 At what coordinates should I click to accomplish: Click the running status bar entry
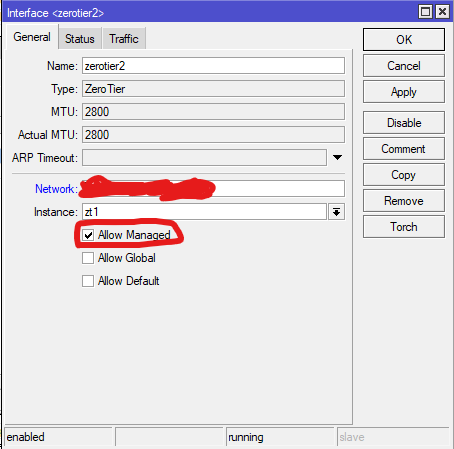click(280, 437)
